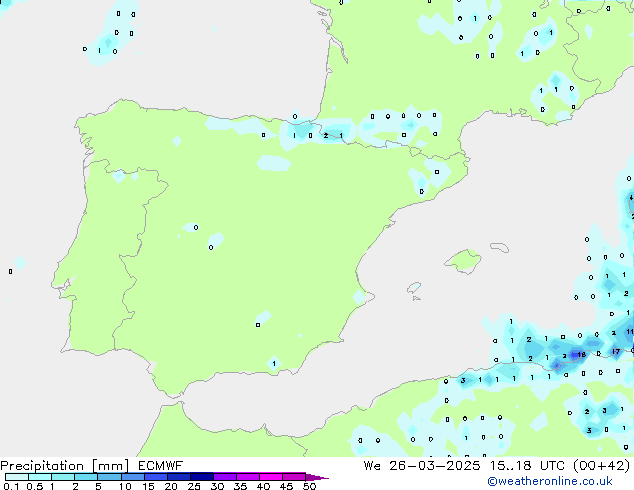634x490 pixels.
Task: Click the '10' legend scale label
Action: click(125, 486)
